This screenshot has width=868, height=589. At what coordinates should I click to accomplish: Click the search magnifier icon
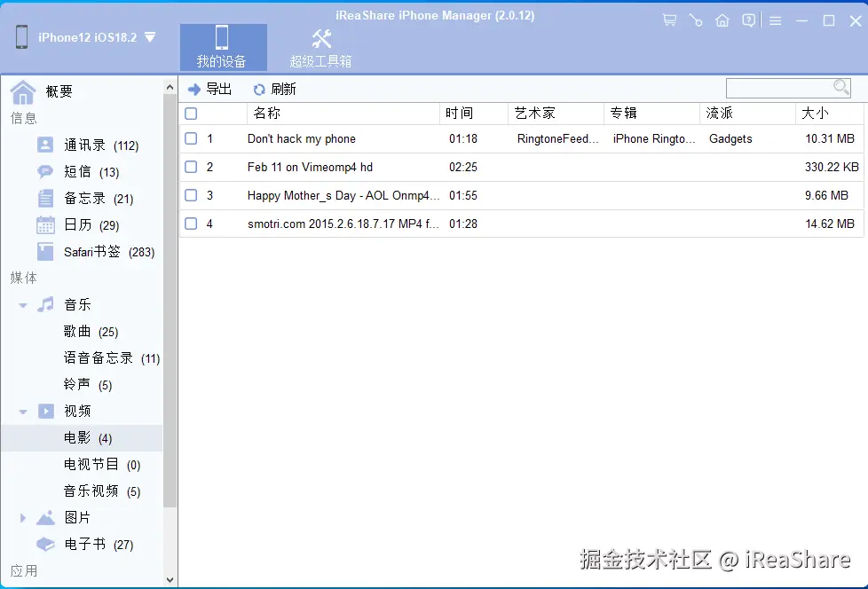(x=840, y=88)
